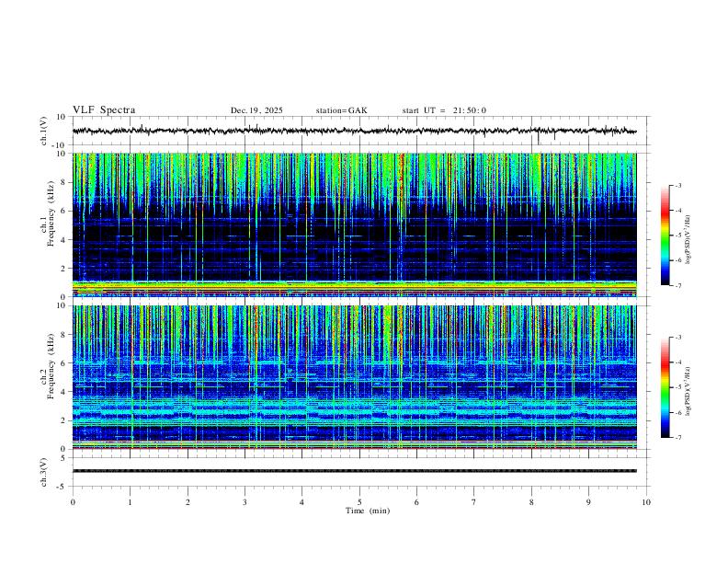Click the ch.1 black voltage waveform trace
The image size is (728, 563).
[x=354, y=131]
